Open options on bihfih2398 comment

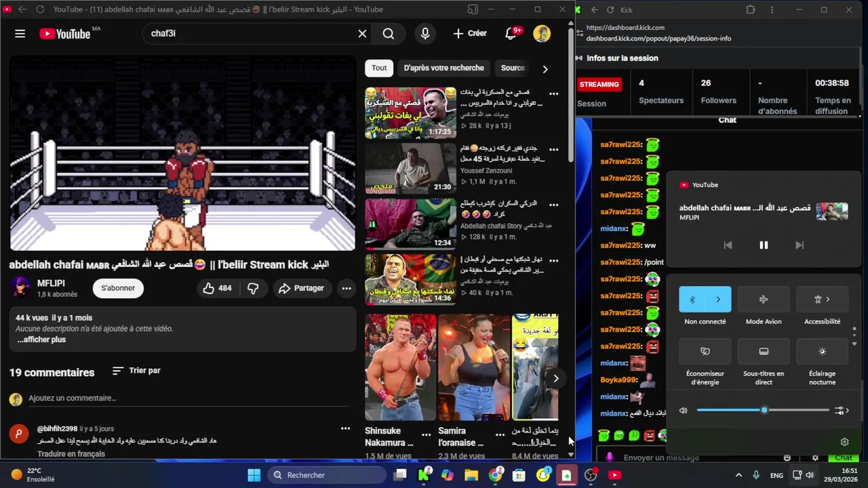(345, 428)
